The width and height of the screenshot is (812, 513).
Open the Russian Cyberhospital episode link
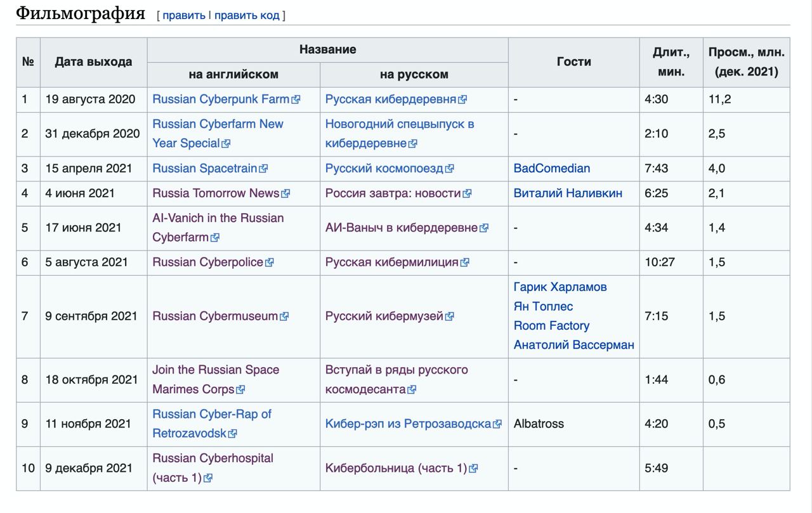click(213, 458)
